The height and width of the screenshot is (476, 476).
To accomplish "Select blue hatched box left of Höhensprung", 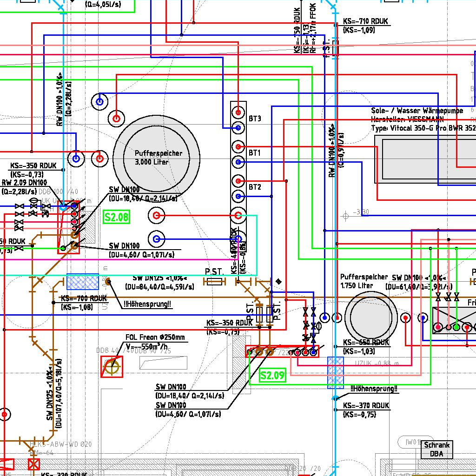I will click(83, 282).
